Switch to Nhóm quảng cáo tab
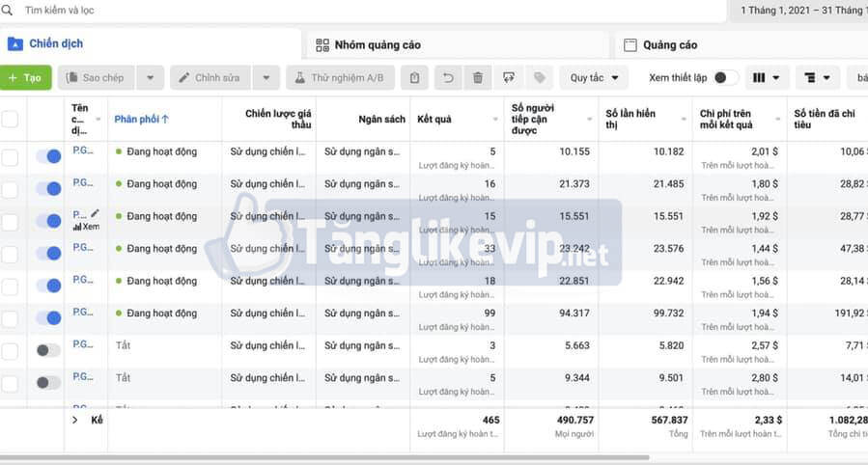The height and width of the screenshot is (465, 868). tap(377, 44)
